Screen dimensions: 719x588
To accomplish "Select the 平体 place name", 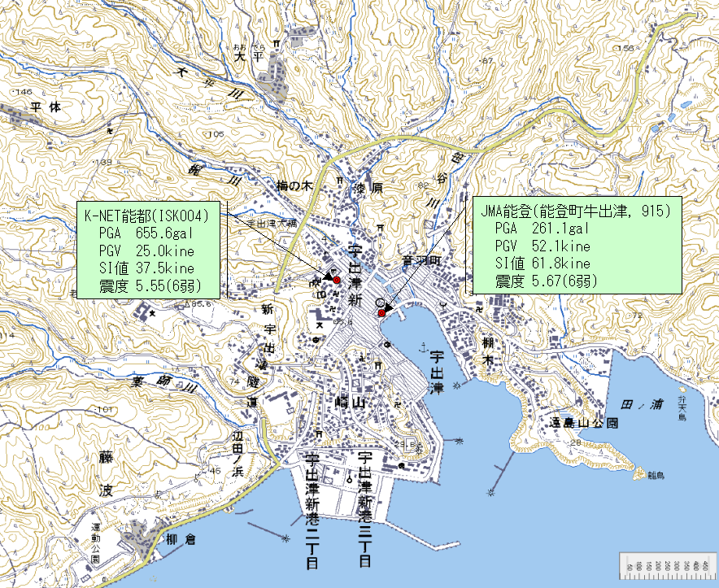I will point(46,107).
